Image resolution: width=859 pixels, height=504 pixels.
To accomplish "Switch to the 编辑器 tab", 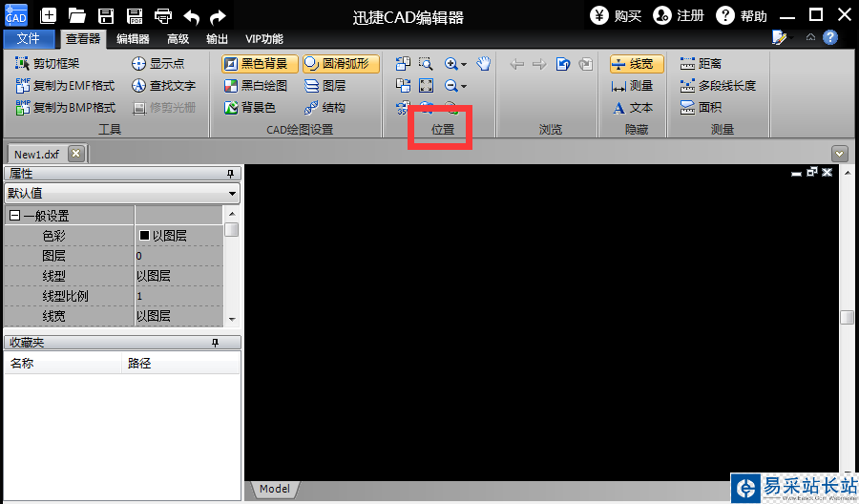I will (x=133, y=39).
